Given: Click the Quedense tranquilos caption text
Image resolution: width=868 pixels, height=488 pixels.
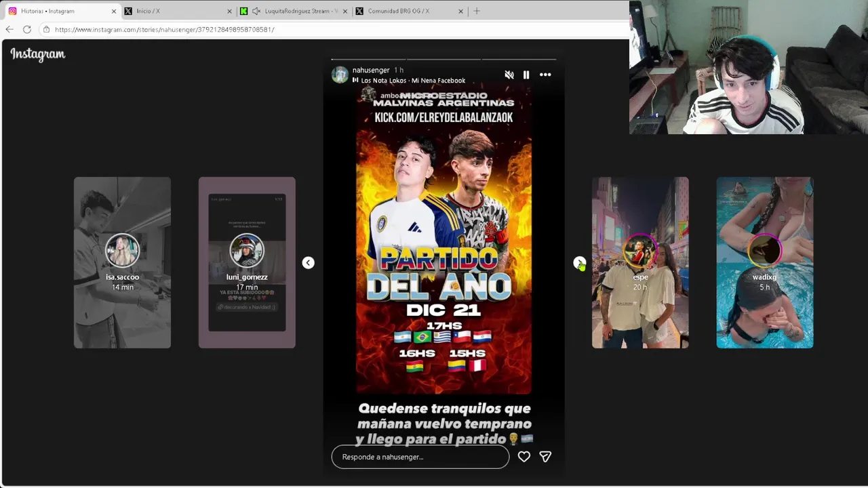Looking at the screenshot, I should click(445, 424).
